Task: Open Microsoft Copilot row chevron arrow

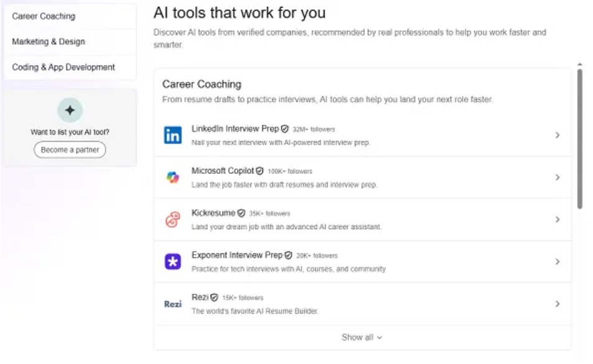Action: pos(558,177)
